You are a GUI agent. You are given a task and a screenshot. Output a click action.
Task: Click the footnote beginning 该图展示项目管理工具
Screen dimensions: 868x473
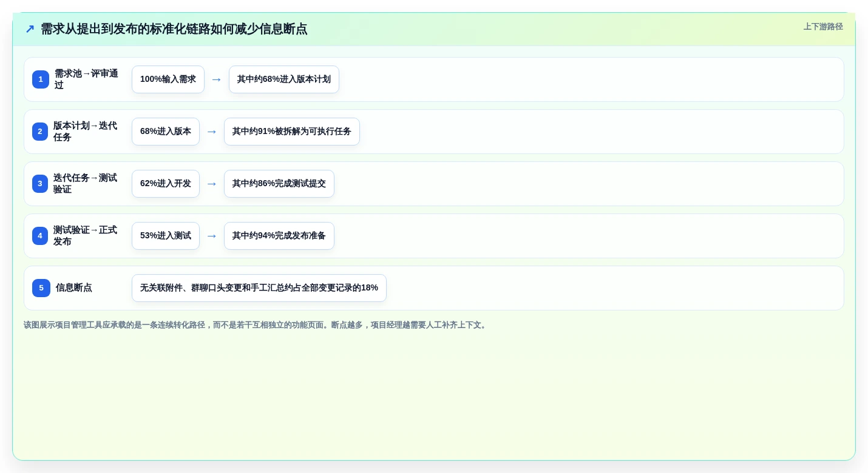(256, 325)
